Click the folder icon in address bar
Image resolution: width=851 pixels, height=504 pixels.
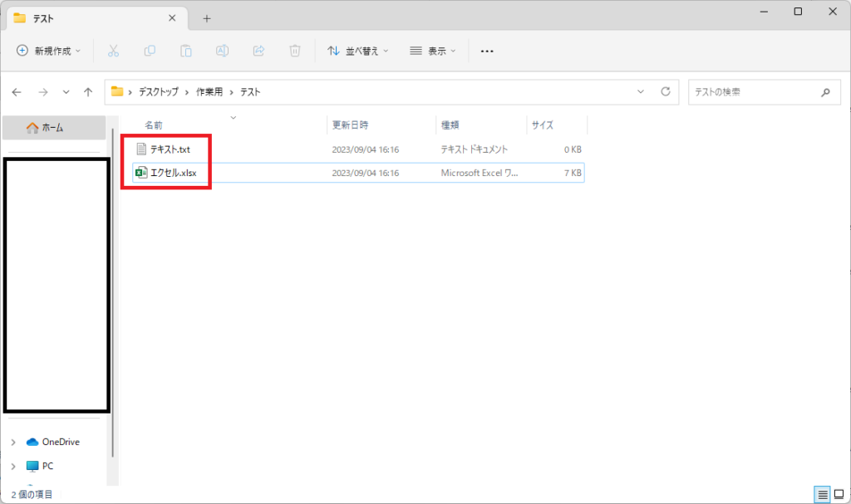point(116,91)
